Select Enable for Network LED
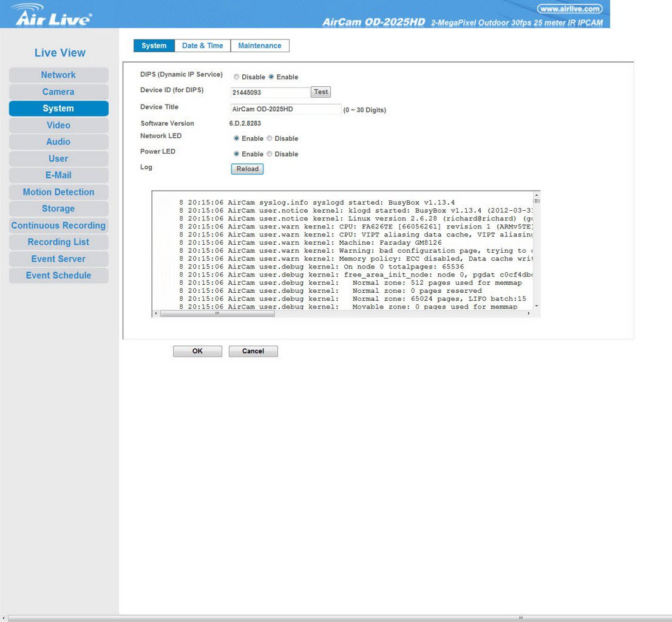 pos(236,138)
